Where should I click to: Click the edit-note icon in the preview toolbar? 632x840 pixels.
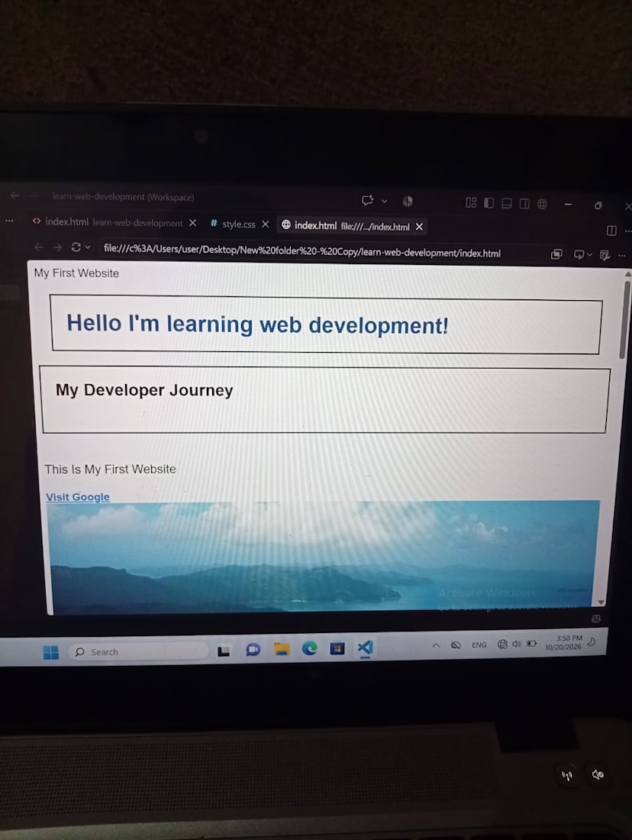pos(605,255)
